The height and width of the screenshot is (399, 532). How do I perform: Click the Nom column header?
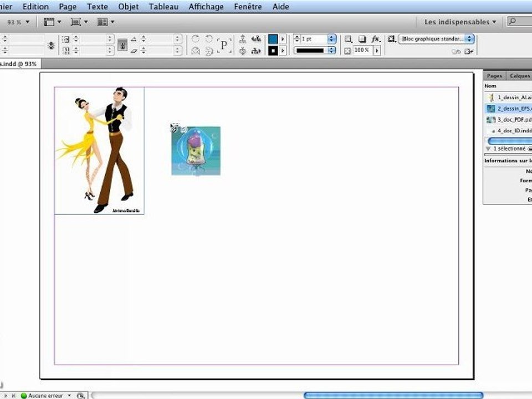pyautogui.click(x=490, y=86)
